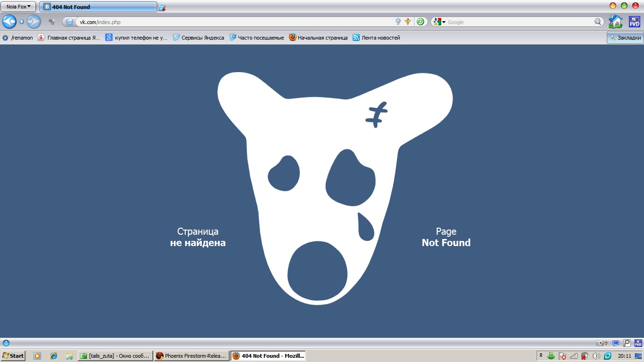Click the green tray icon next to the expand arrow

pyautogui.click(x=551, y=356)
